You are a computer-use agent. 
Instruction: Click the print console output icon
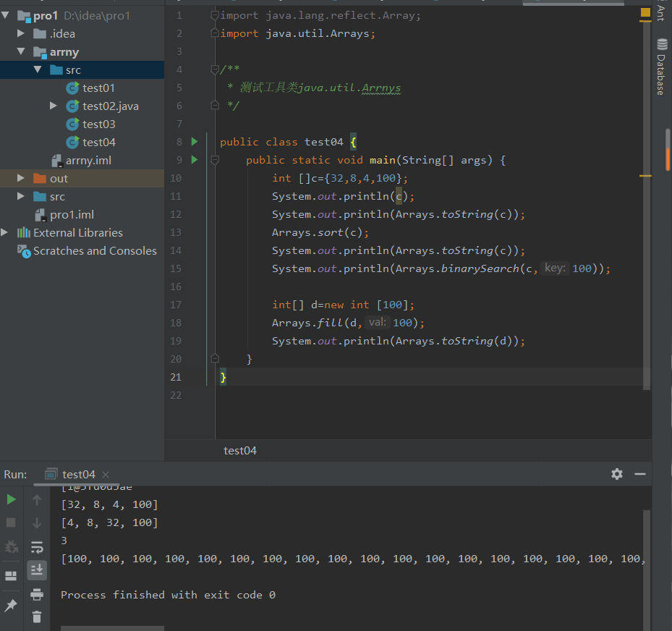(x=37, y=594)
